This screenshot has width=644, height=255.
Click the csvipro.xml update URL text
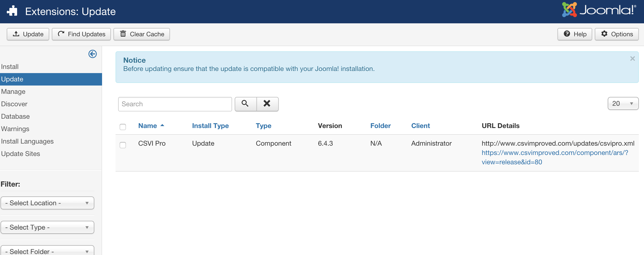pyautogui.click(x=558, y=143)
